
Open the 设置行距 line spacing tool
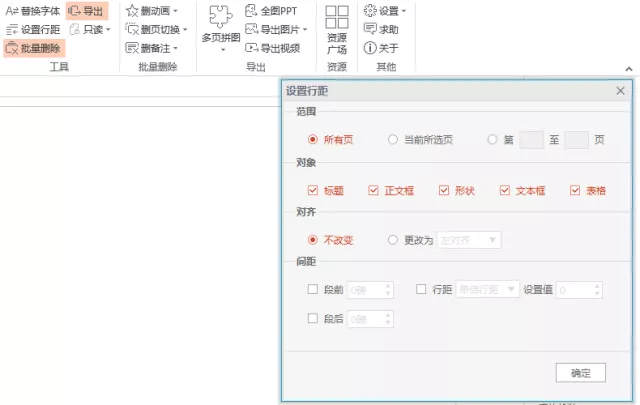[x=33, y=29]
